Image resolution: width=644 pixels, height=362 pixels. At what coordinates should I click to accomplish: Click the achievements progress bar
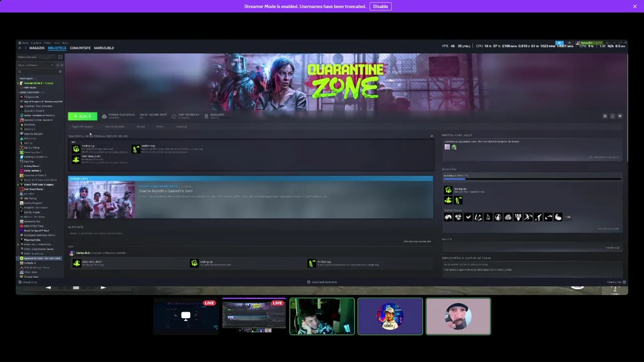click(x=531, y=179)
